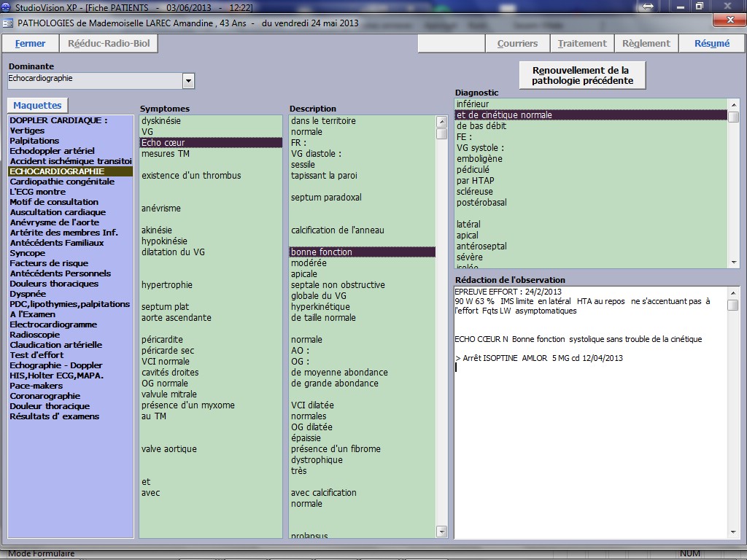Click the Fermer button
The width and height of the screenshot is (747, 560).
(x=30, y=44)
